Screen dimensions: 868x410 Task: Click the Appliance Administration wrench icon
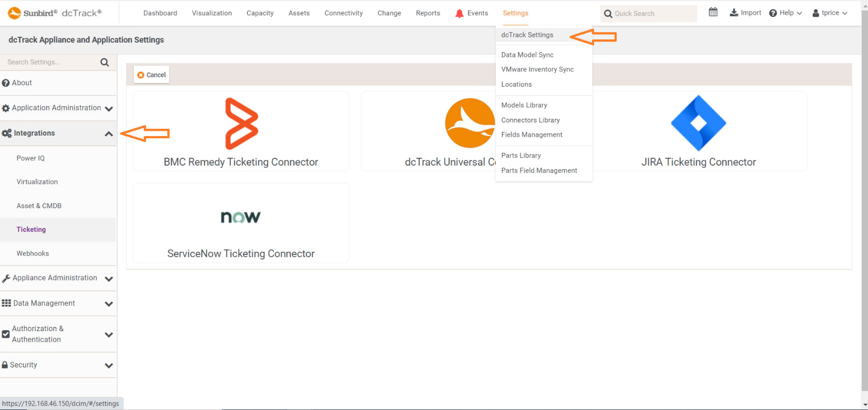click(6, 278)
